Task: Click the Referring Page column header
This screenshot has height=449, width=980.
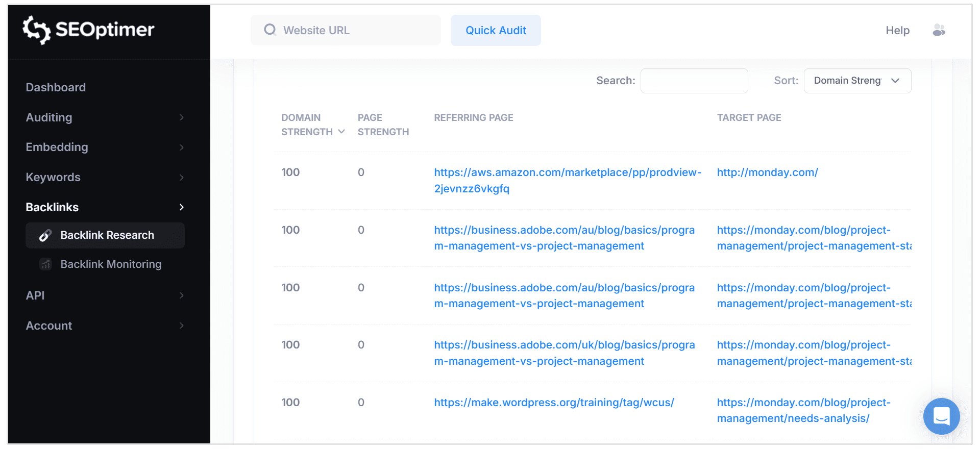Action: (474, 117)
